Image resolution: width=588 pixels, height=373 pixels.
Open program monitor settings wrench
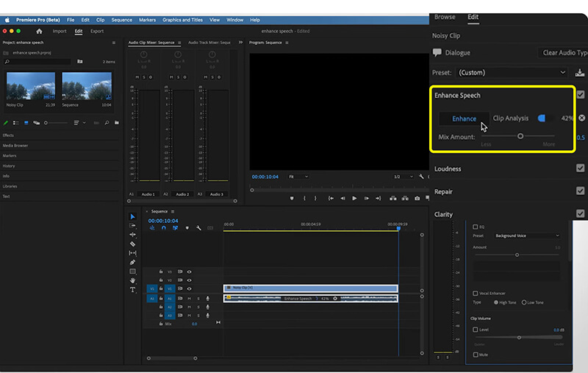[x=421, y=177]
